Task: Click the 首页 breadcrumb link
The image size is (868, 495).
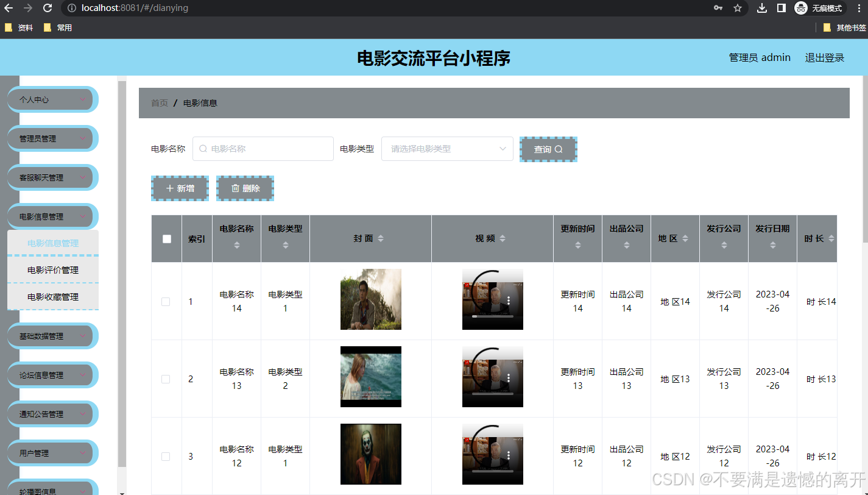Action: pos(160,103)
